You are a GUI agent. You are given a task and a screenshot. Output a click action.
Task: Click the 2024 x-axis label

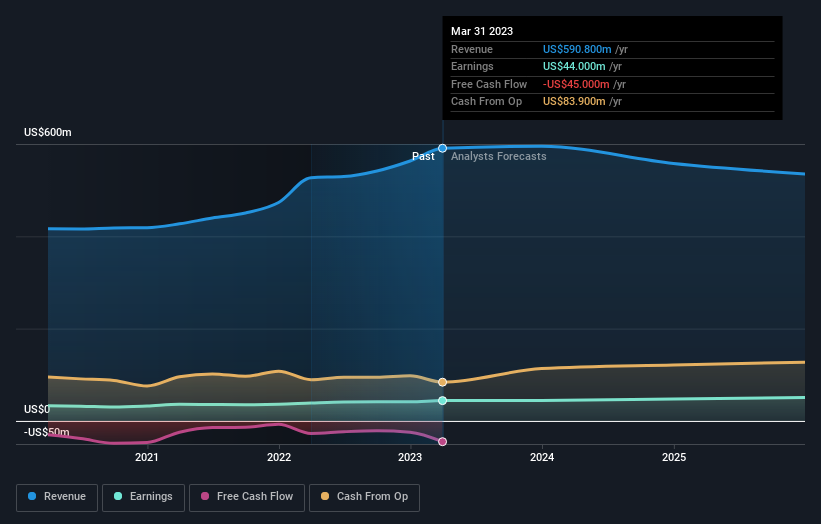pyautogui.click(x=542, y=457)
